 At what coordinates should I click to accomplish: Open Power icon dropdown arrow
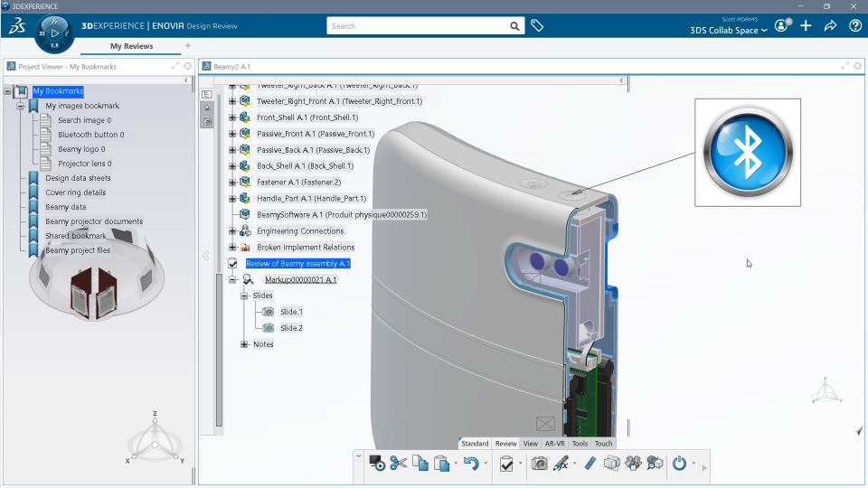[693, 463]
